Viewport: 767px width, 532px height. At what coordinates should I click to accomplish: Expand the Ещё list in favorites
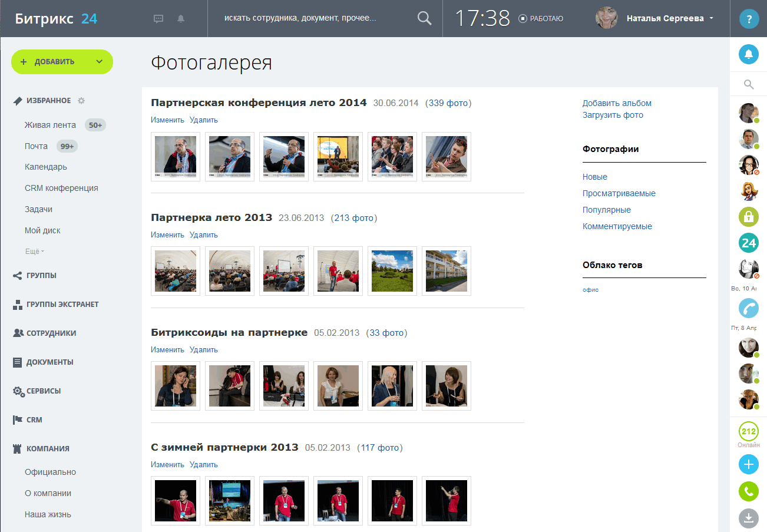point(34,252)
